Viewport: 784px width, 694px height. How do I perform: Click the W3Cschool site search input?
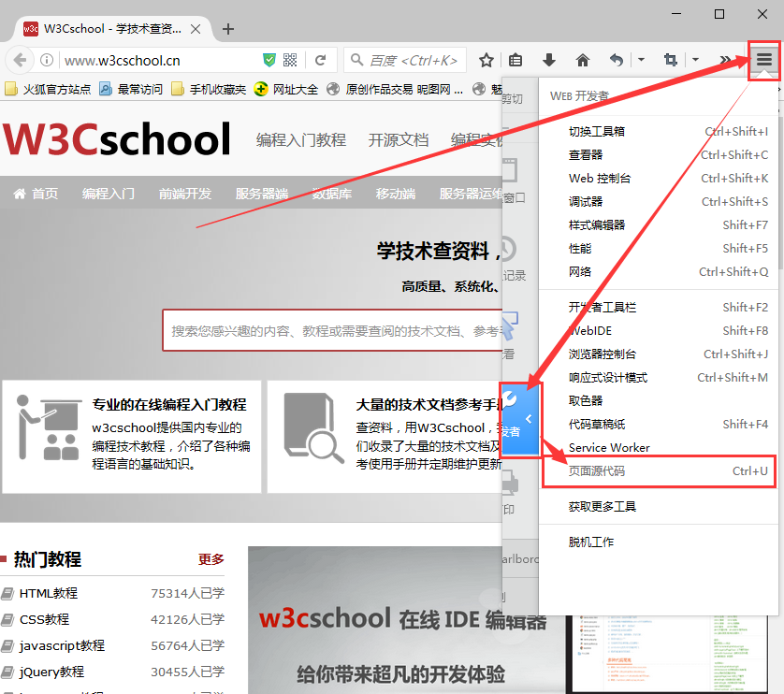tap(333, 330)
